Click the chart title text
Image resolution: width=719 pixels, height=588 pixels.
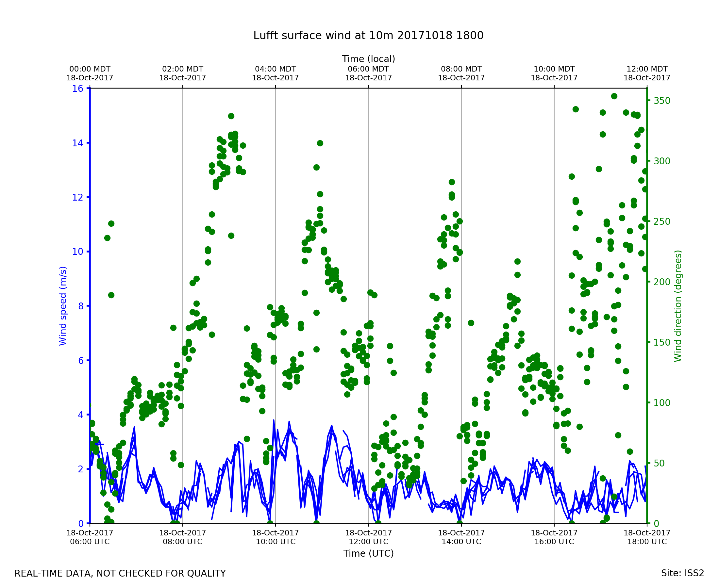pos(368,36)
